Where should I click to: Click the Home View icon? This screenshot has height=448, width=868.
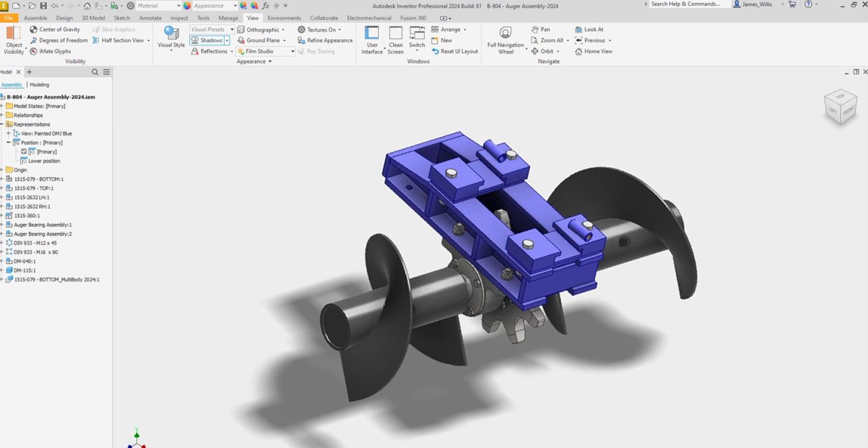(x=594, y=51)
